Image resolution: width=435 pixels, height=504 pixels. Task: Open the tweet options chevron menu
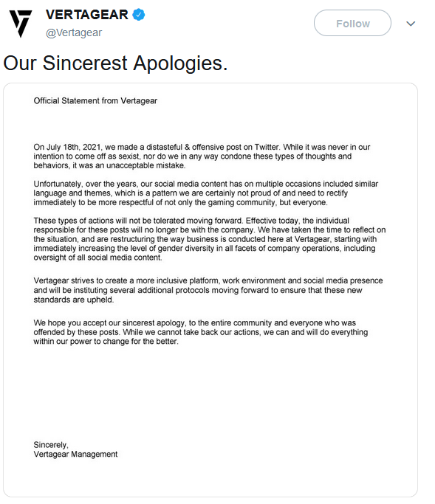coord(411,24)
